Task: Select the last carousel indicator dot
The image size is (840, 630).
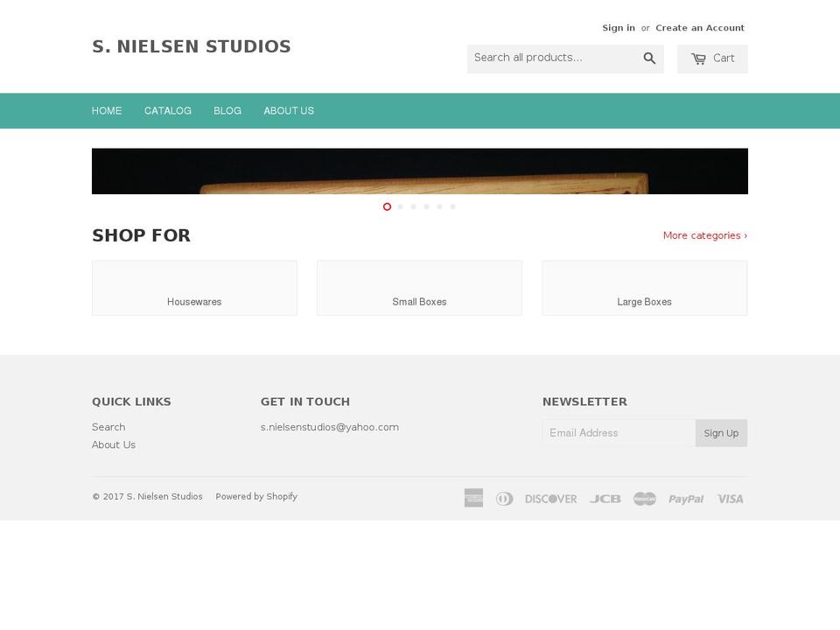Action: pyautogui.click(x=452, y=206)
